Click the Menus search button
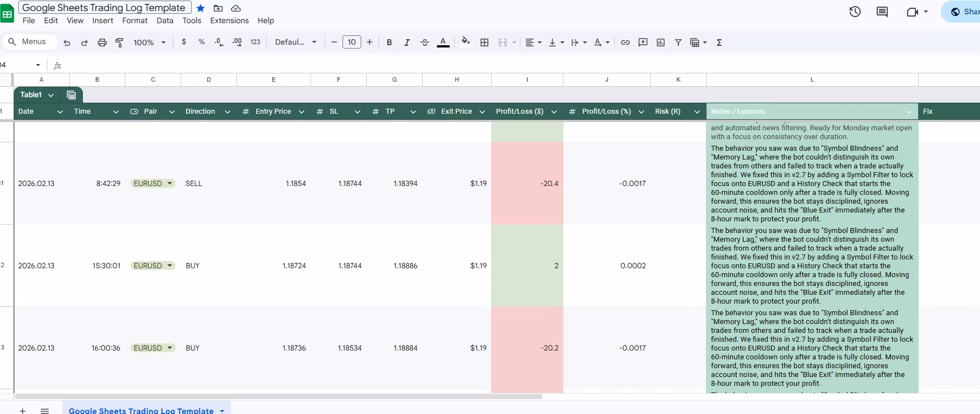Image resolution: width=980 pixels, height=414 pixels. click(28, 42)
